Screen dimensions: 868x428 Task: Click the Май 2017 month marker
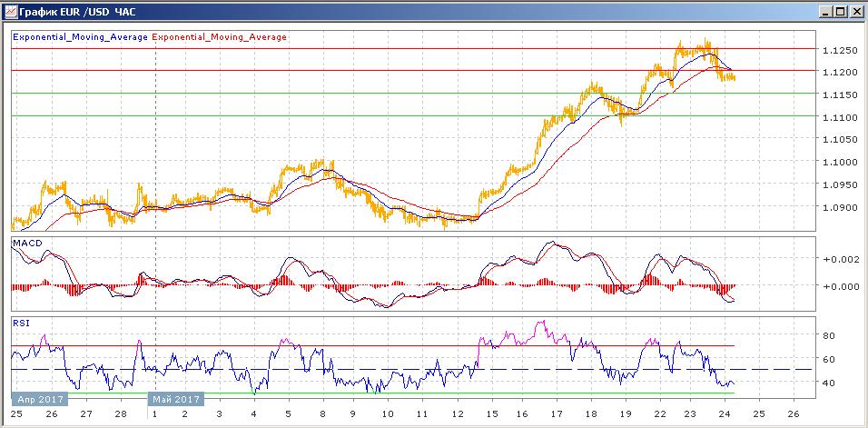click(x=175, y=399)
